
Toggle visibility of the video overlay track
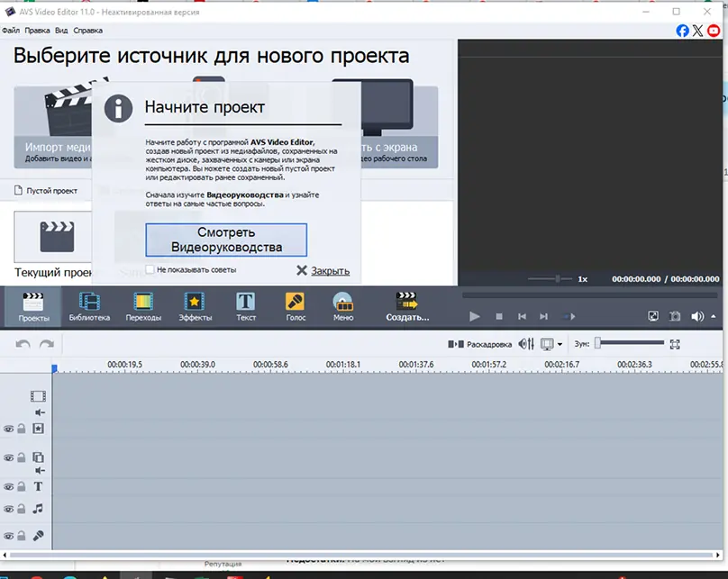pyautogui.click(x=8, y=458)
